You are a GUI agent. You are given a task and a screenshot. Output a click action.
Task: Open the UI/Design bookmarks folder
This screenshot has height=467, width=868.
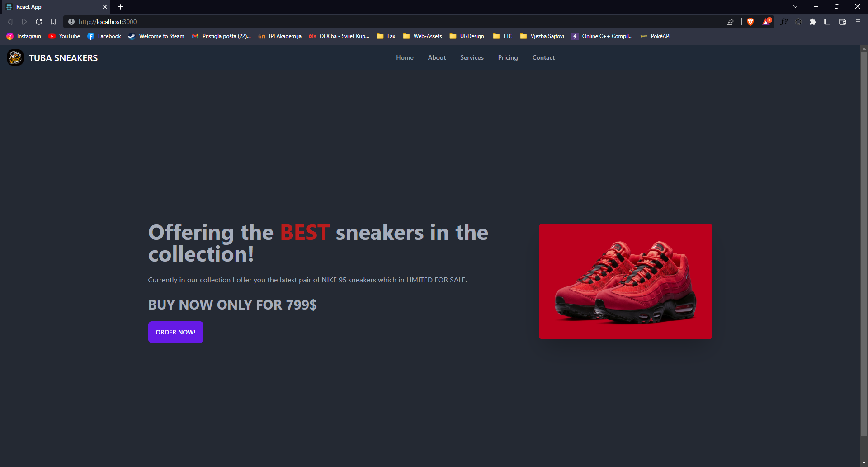point(467,36)
